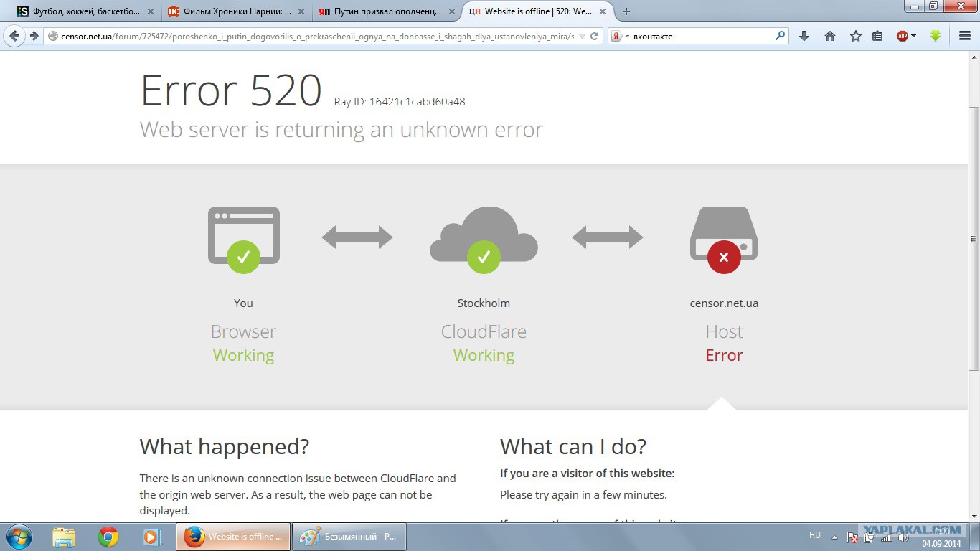Click the Ray ID text
Image resolution: width=980 pixels, height=551 pixels.
400,102
